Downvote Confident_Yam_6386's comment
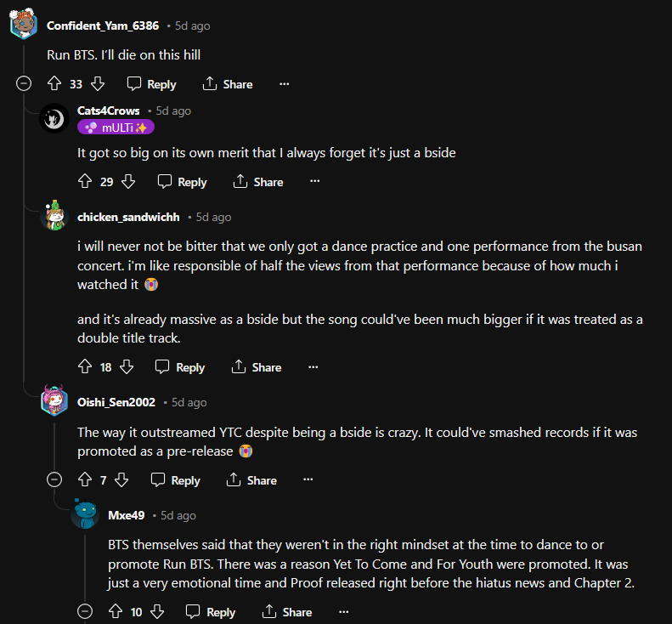Screen dimensions: 672x624 (98, 84)
